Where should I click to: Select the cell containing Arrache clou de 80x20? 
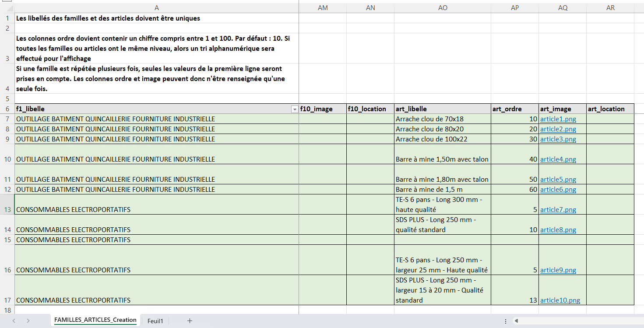coord(442,129)
